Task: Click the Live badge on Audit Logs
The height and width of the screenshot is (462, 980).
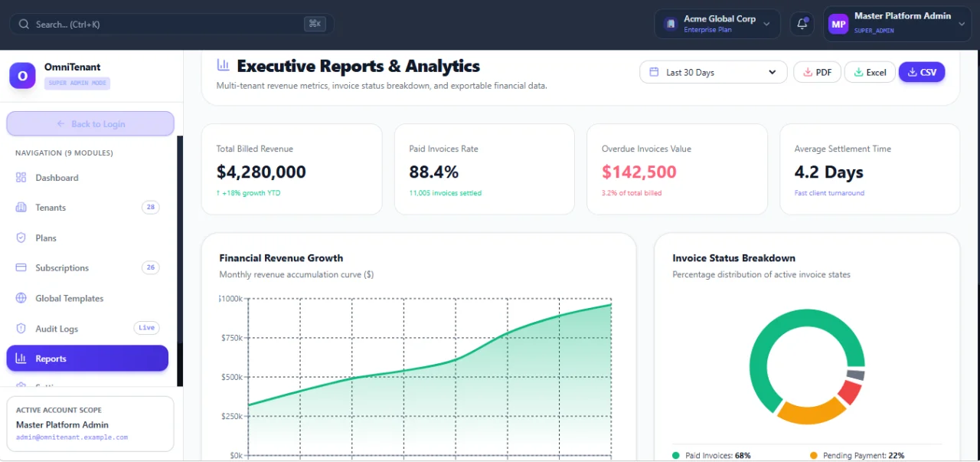Action: pos(147,328)
